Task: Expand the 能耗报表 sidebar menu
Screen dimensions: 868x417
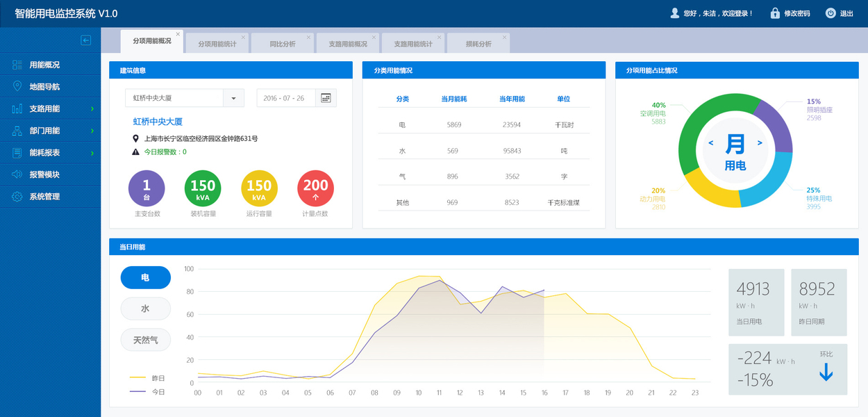Action: [51, 153]
